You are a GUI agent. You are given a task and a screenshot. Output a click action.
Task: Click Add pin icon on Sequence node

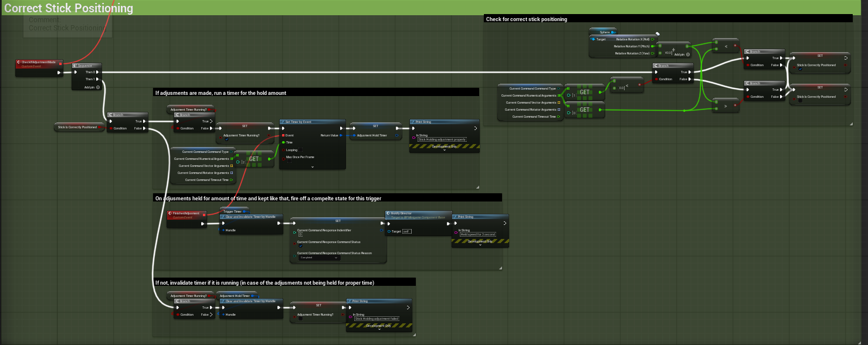click(97, 87)
